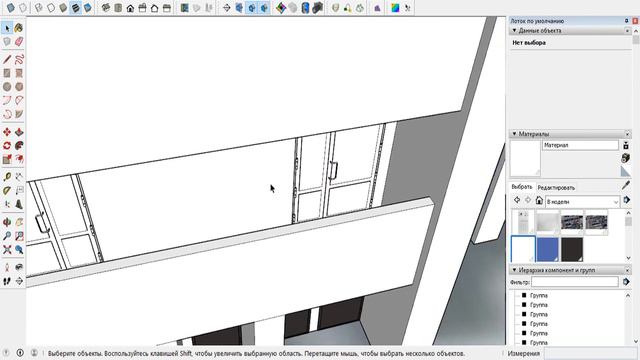Open materials details arrow menu

(x=627, y=200)
